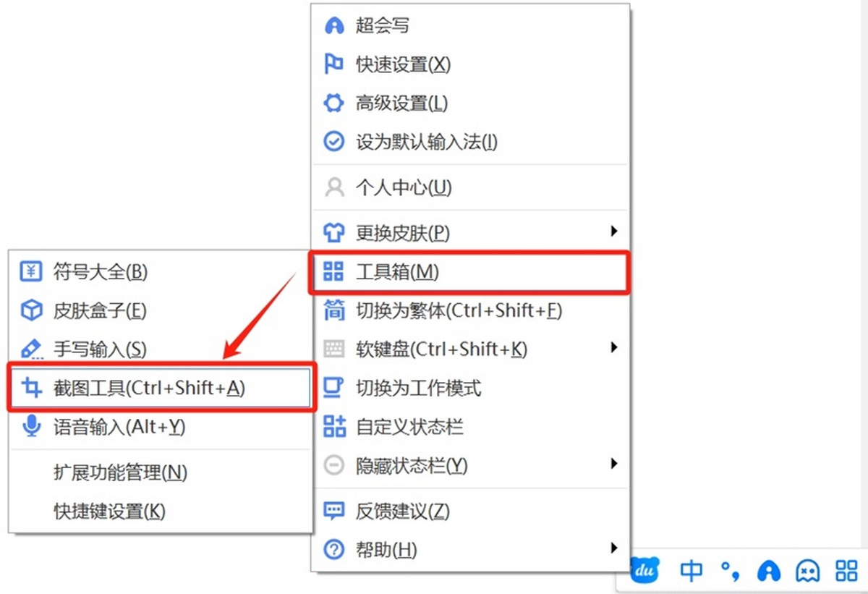Select 切换为繁体(Ctrl+Shift+F) entry

coord(470,311)
